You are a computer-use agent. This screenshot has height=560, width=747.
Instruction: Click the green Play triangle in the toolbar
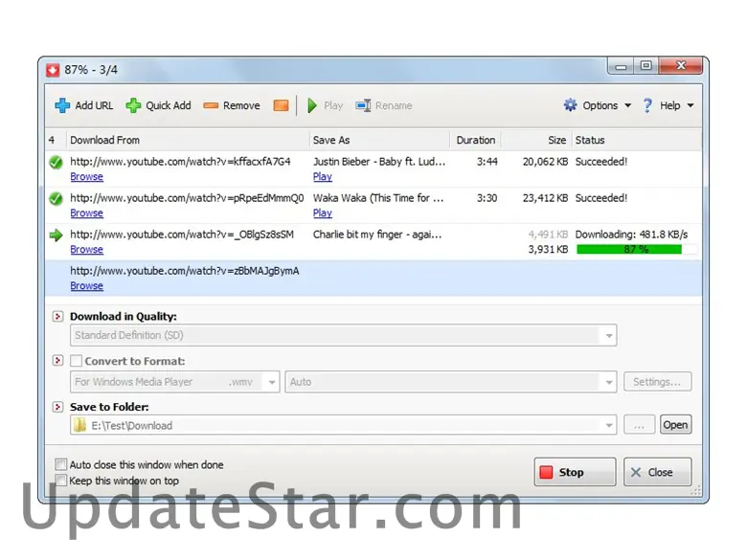[312, 105]
